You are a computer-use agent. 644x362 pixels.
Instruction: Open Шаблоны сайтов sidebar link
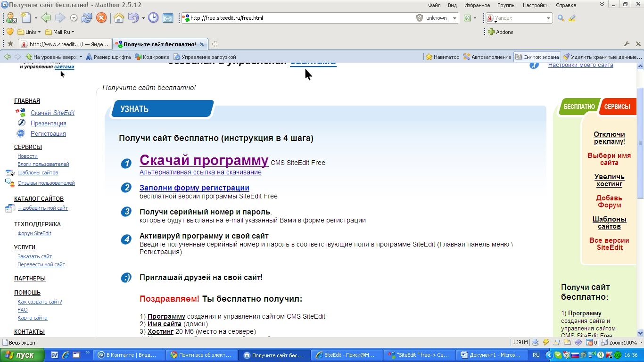pos(38,173)
